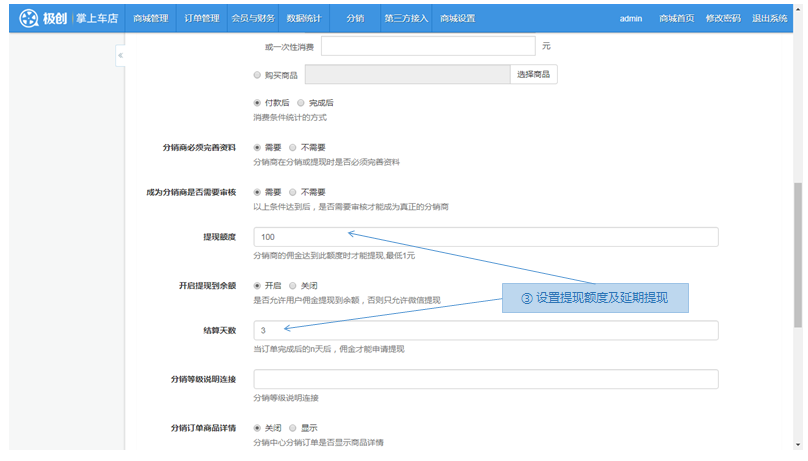This screenshot has height=461, width=808.
Task: Open the 商城管理 menu
Action: pyautogui.click(x=151, y=18)
